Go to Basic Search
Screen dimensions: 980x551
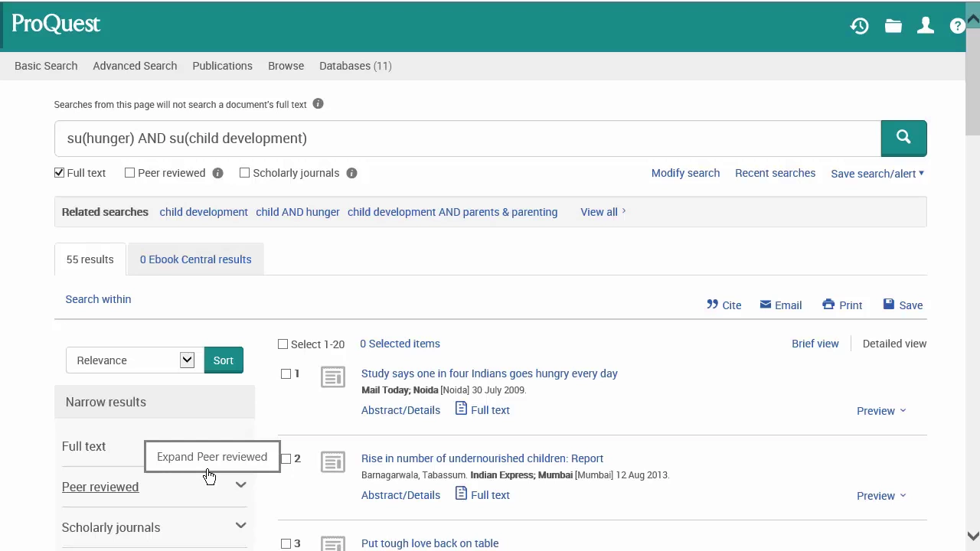pyautogui.click(x=46, y=66)
